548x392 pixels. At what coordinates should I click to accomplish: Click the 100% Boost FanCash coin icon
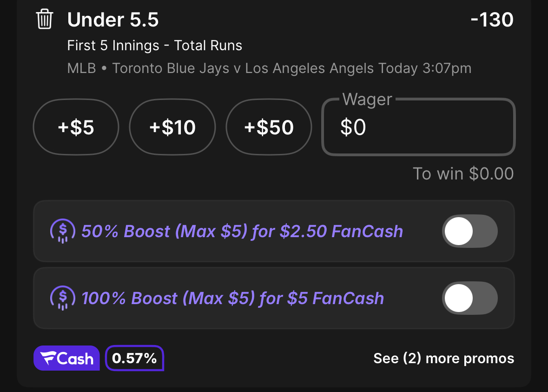63,298
